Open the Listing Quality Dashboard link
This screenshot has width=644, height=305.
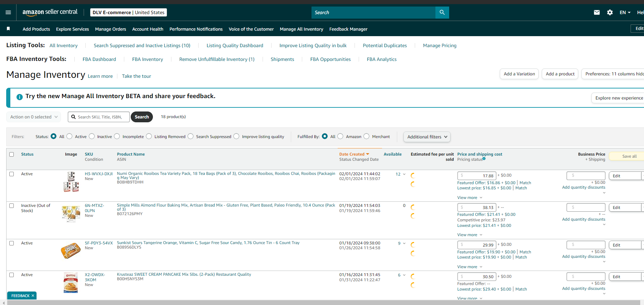click(x=235, y=45)
